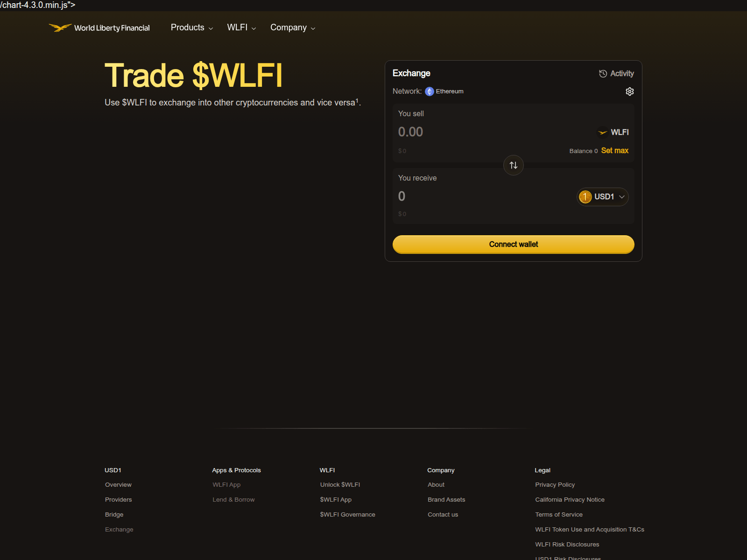Viewport: 747px width, 560px height.
Task: Click Set max for sell balance
Action: 615,151
